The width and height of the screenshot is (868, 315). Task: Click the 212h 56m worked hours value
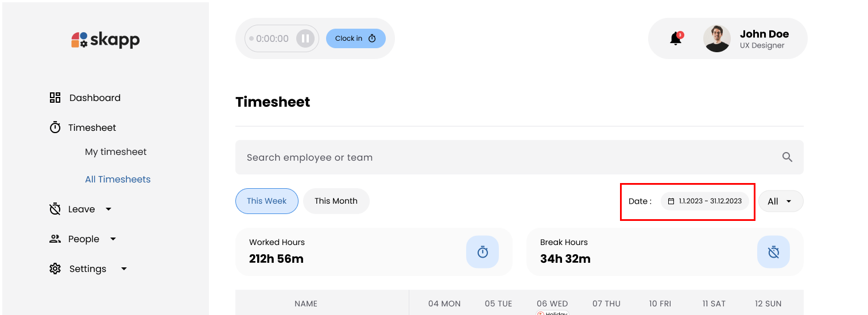coord(276,259)
